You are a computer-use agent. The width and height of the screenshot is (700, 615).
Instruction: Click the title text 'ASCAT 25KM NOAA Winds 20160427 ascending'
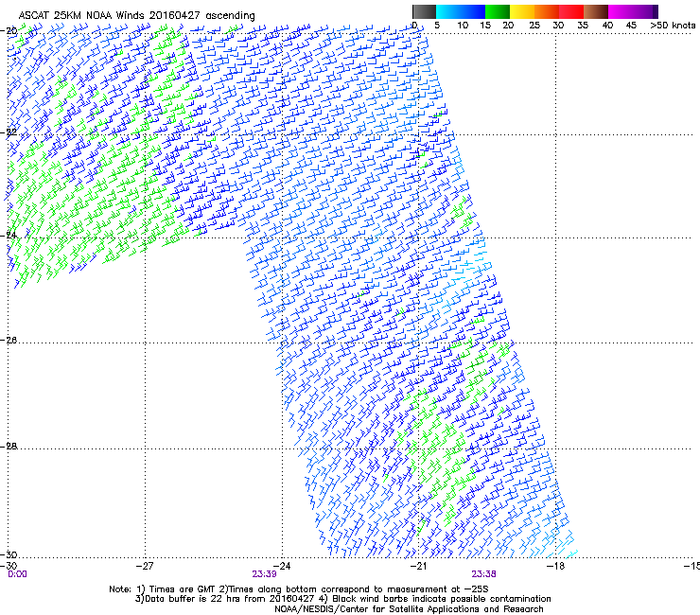click(136, 15)
